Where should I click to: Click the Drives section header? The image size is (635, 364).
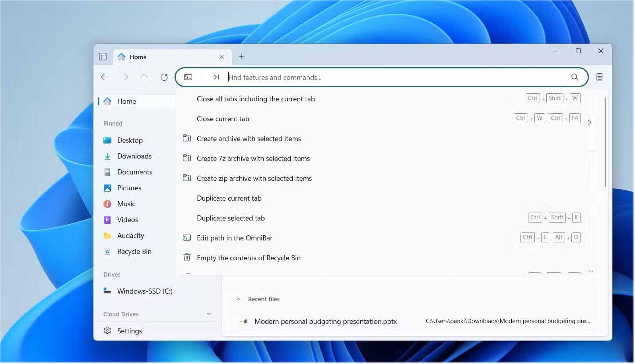112,275
